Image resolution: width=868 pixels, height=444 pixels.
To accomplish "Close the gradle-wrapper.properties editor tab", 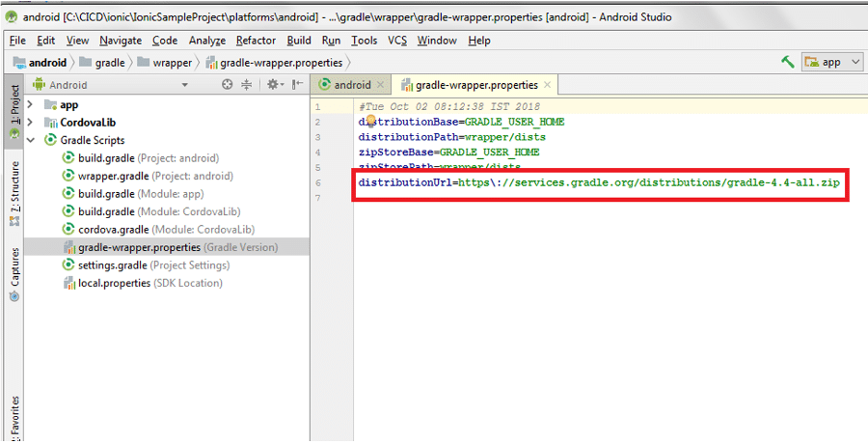I will click(x=547, y=85).
